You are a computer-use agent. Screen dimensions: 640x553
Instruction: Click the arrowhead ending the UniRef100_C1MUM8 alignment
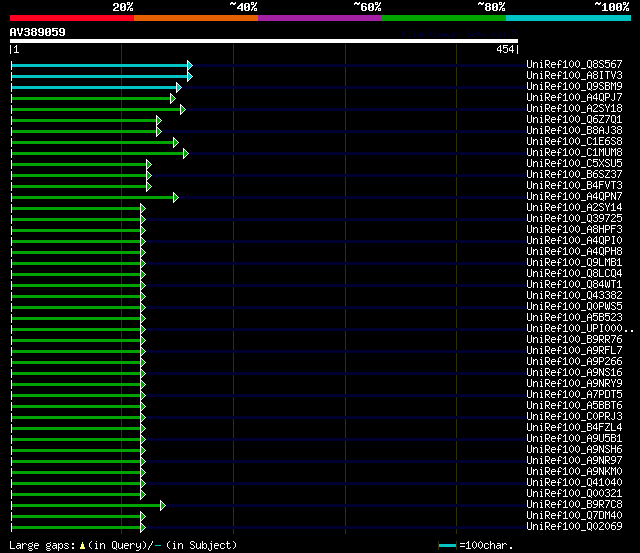pos(186,153)
